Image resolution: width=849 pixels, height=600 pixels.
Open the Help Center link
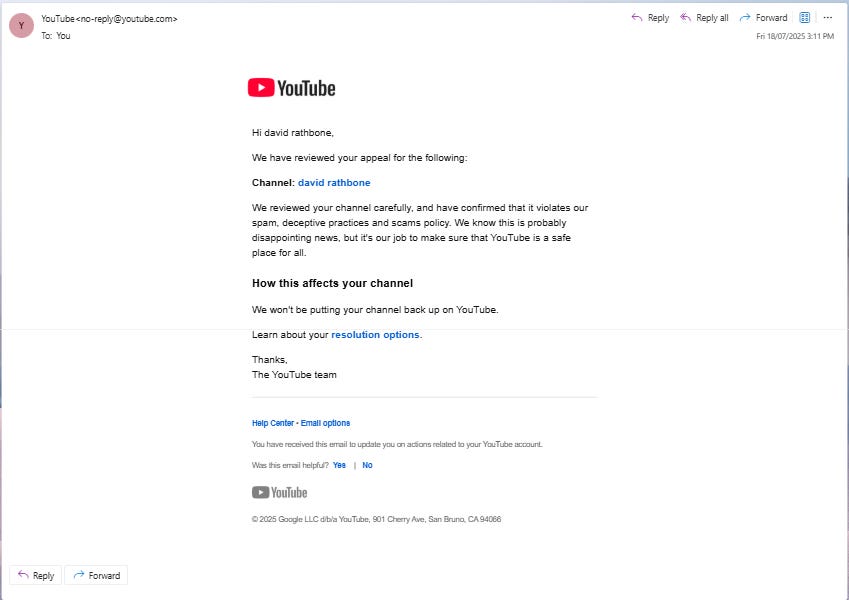[273, 423]
